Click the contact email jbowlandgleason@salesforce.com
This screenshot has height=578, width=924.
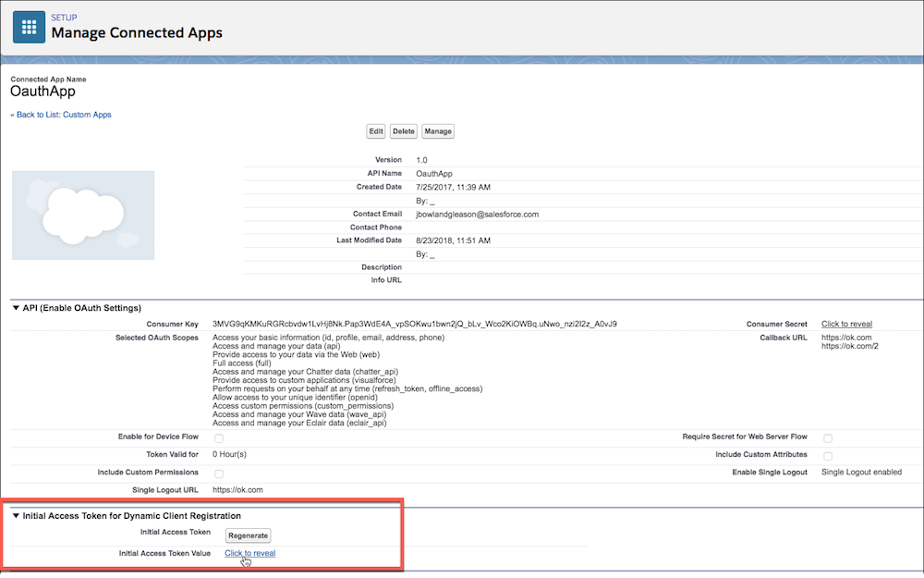478,215
